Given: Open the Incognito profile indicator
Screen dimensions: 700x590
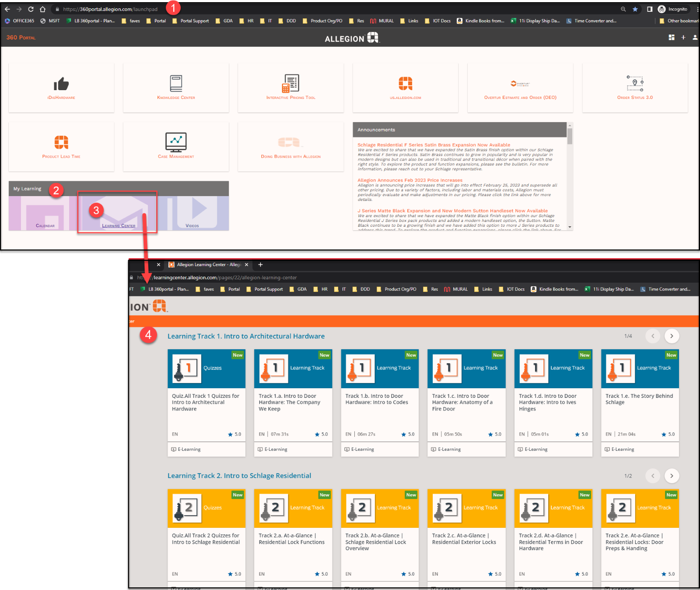Looking at the screenshot, I should [673, 9].
